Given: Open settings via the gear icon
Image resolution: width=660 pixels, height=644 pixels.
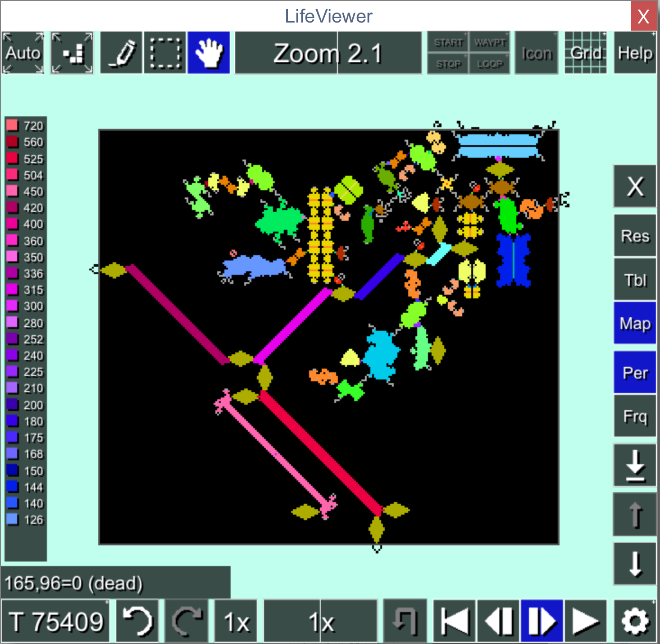Looking at the screenshot, I should [x=635, y=621].
